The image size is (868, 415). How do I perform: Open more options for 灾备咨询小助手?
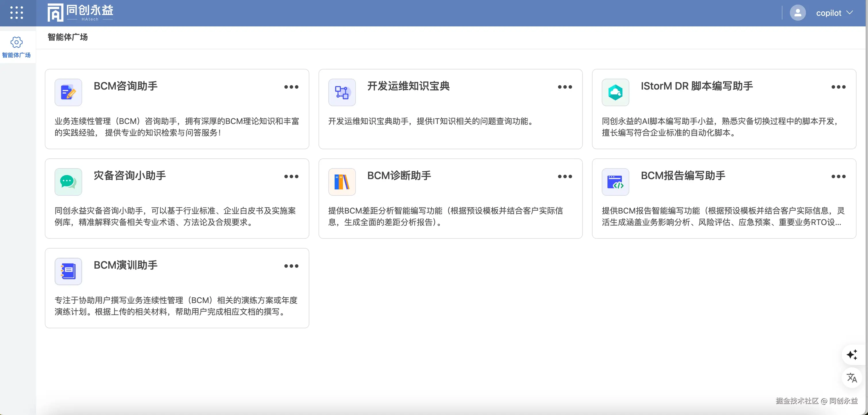pos(291,177)
